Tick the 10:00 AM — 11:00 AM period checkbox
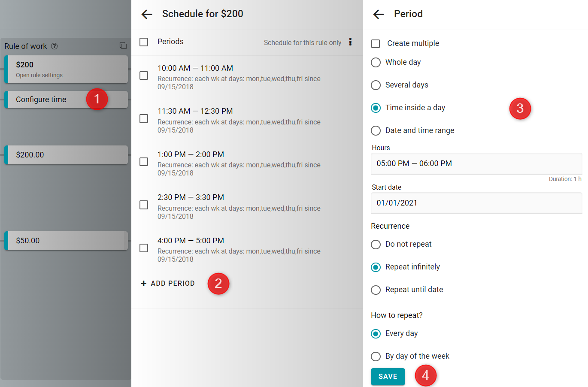Image resolution: width=588 pixels, height=387 pixels. tap(144, 76)
